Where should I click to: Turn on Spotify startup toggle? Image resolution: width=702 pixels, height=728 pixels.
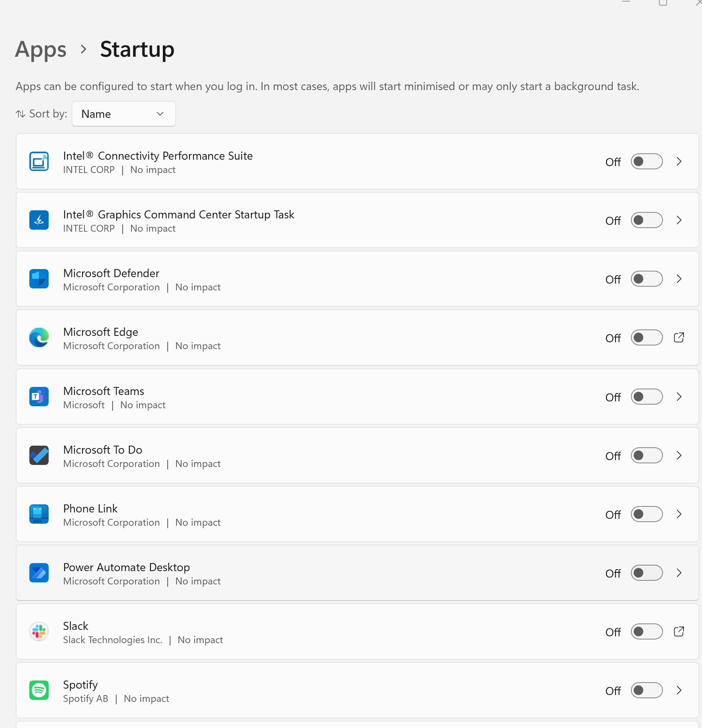pos(647,690)
